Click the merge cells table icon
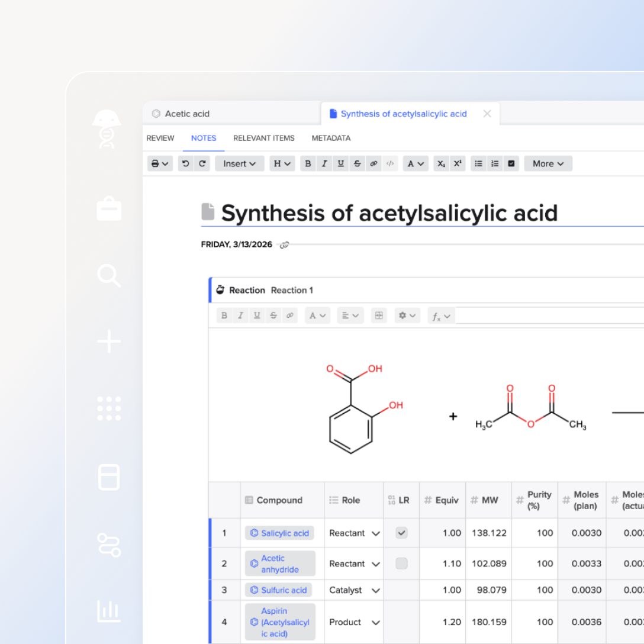644x644 pixels. pyautogui.click(x=379, y=315)
